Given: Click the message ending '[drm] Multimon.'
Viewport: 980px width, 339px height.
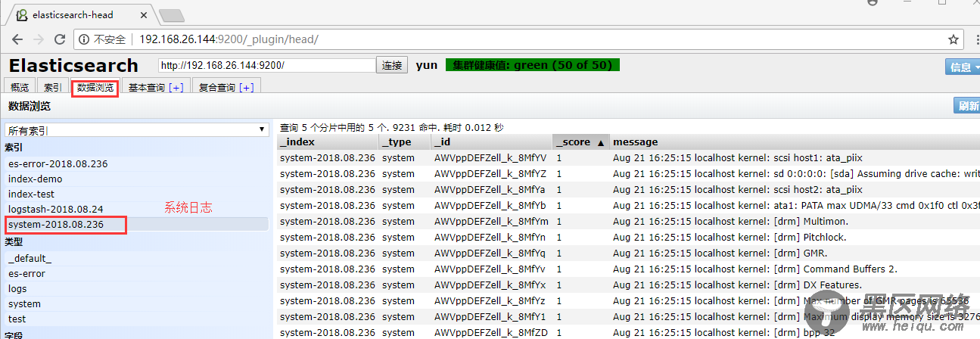Looking at the screenshot, I should point(730,222).
